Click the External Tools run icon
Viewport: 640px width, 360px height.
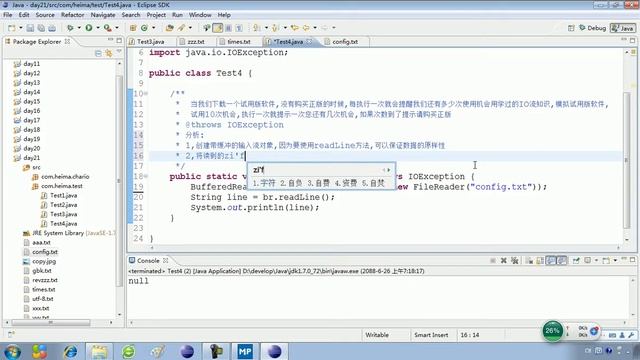[107, 28]
